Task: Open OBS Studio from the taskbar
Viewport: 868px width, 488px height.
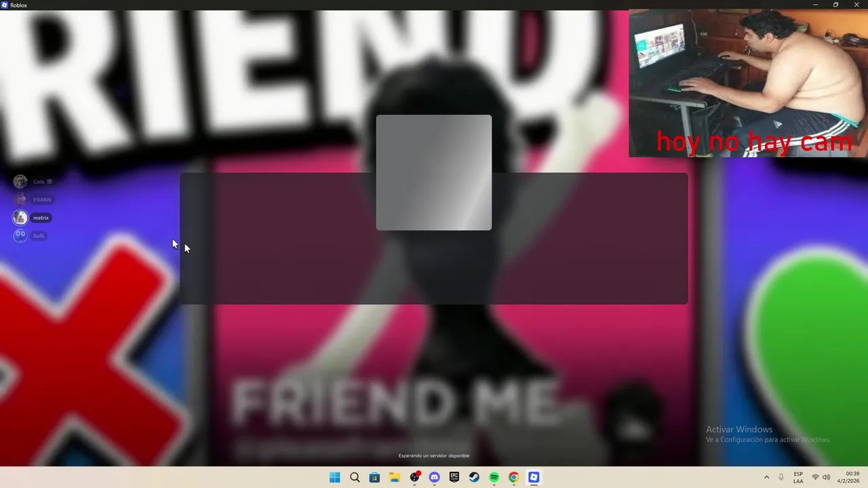Action: click(x=414, y=477)
